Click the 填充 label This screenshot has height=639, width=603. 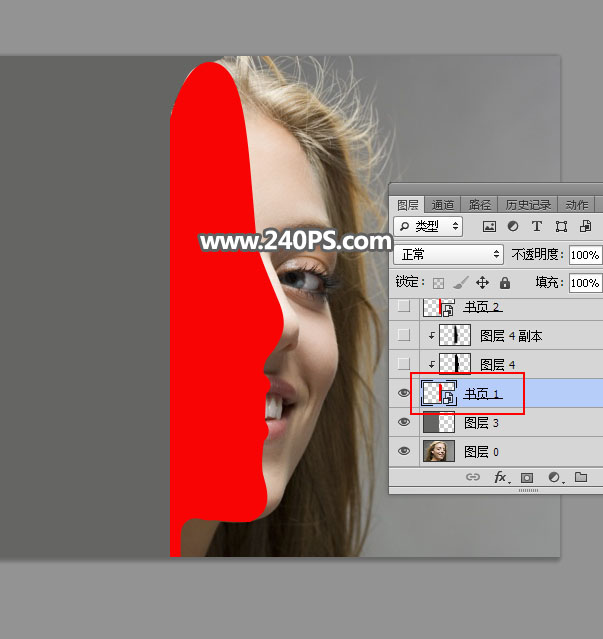549,282
